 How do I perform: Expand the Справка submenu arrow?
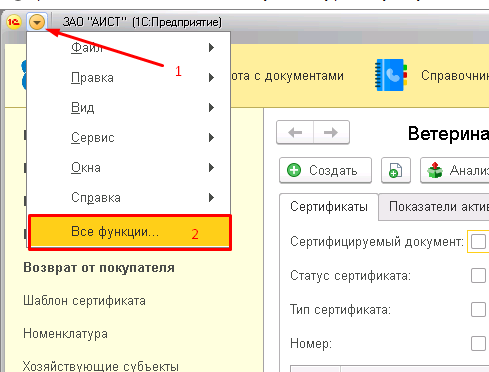pyautogui.click(x=211, y=198)
